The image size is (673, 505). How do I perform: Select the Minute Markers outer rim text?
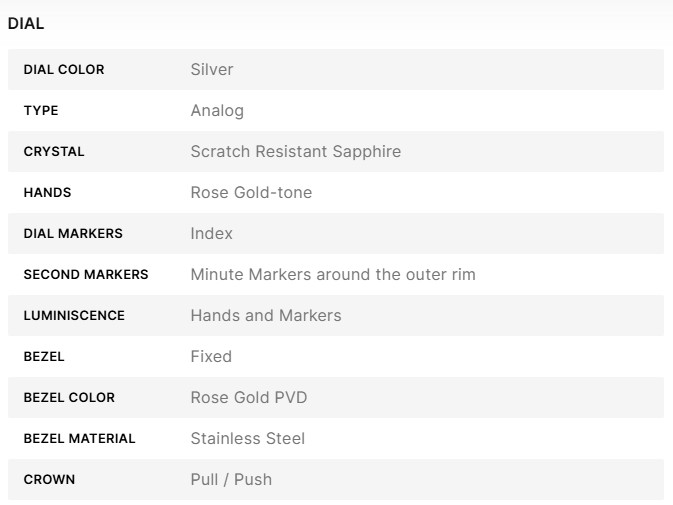tap(333, 275)
